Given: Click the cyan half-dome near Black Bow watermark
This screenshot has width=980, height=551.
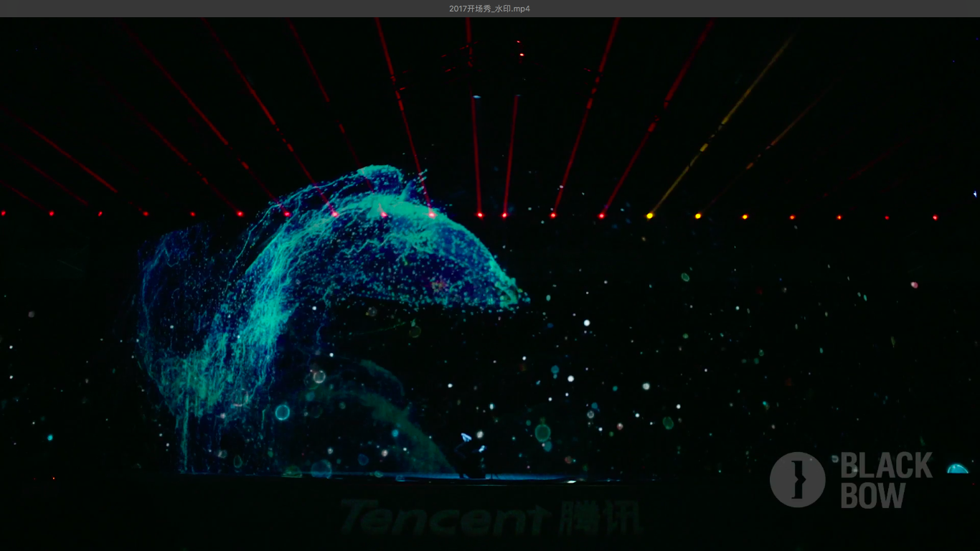Looking at the screenshot, I should [x=957, y=468].
